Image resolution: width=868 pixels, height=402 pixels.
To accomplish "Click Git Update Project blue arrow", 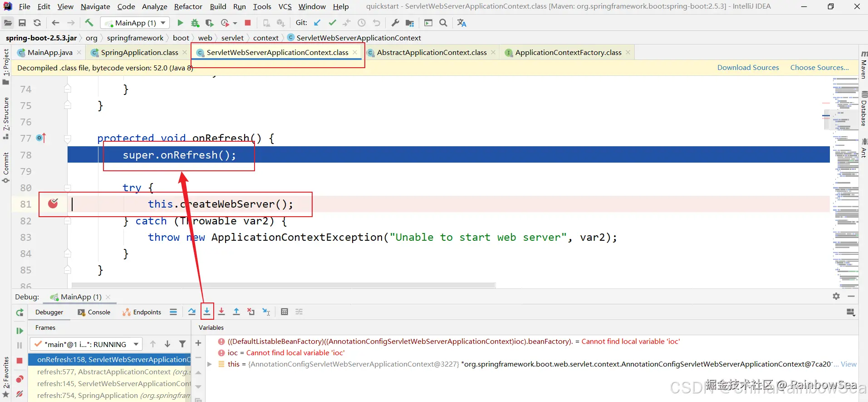I will 317,23.
